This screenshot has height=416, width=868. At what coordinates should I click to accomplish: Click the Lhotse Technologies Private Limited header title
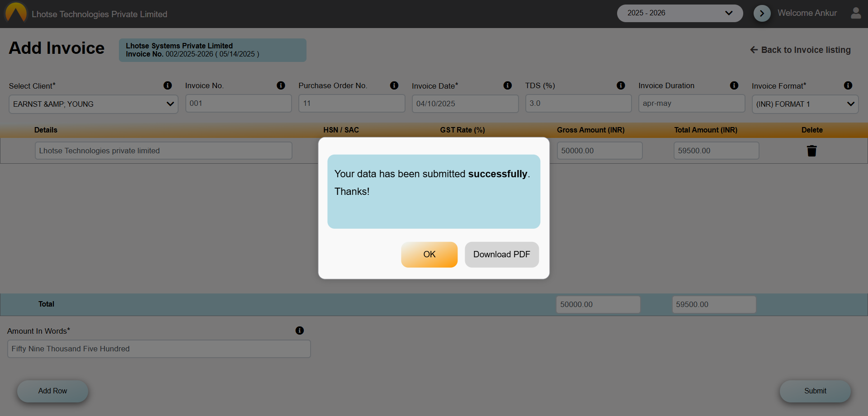point(99,14)
